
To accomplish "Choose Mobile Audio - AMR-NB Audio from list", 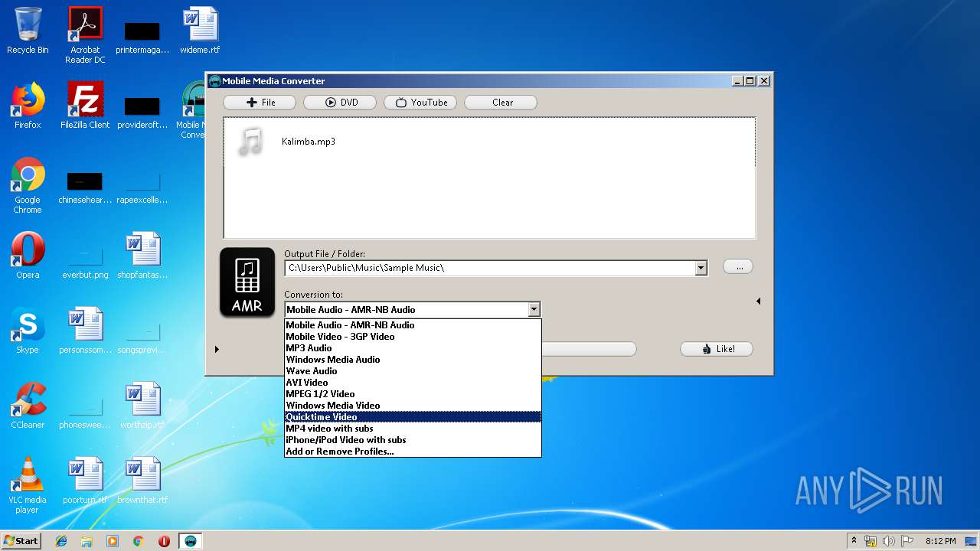I will coord(413,325).
